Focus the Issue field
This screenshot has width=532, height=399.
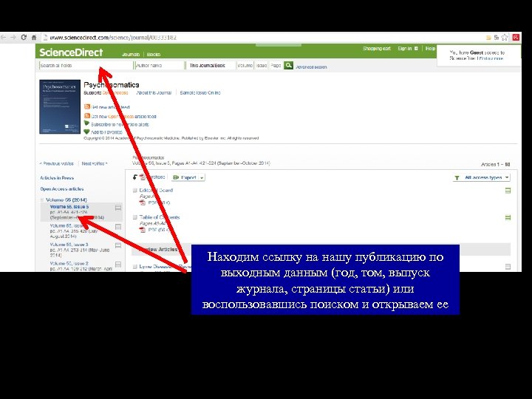click(x=262, y=65)
